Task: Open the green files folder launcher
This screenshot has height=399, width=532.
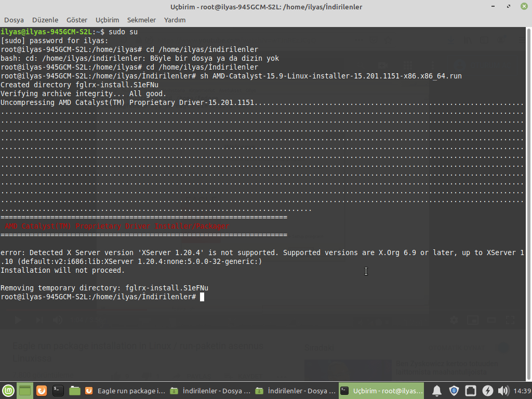Action: tap(75, 391)
